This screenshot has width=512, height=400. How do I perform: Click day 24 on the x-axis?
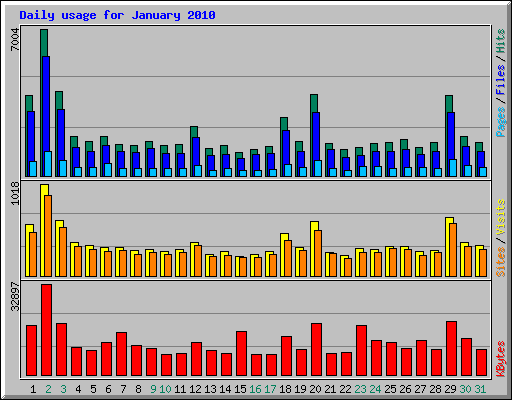click(x=375, y=389)
